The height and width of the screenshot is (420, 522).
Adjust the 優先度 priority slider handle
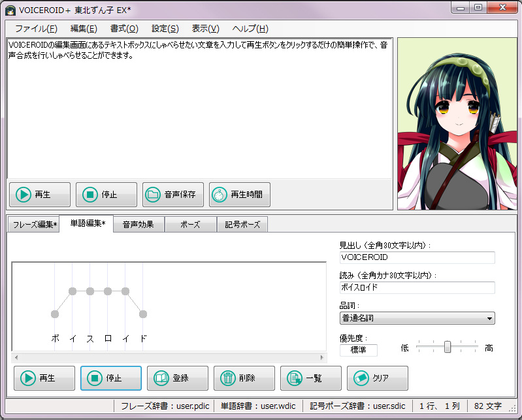pos(448,347)
